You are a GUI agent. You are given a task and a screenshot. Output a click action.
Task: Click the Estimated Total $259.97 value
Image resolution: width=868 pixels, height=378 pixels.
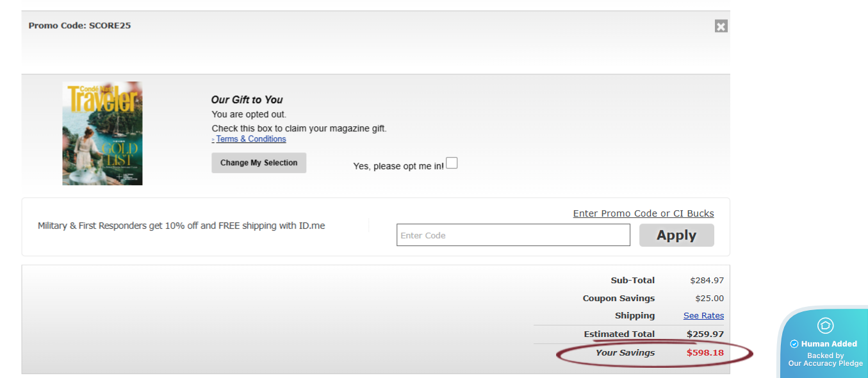(705, 334)
